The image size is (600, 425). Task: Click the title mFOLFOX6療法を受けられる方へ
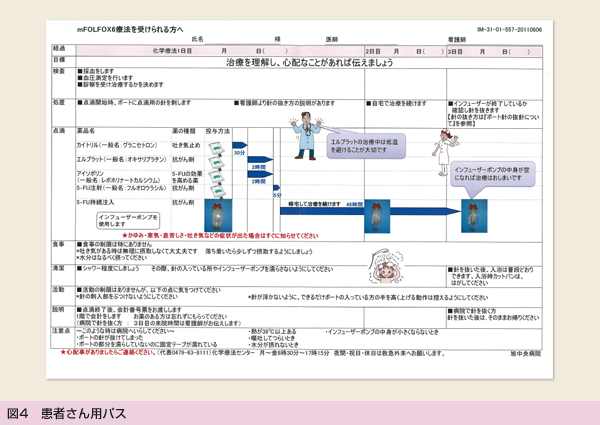point(130,29)
